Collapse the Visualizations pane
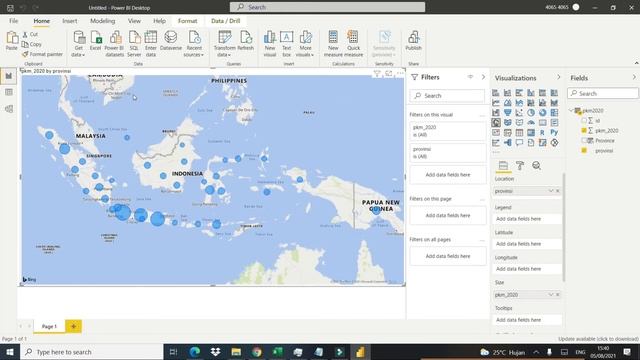640x360 pixels. [x=559, y=78]
